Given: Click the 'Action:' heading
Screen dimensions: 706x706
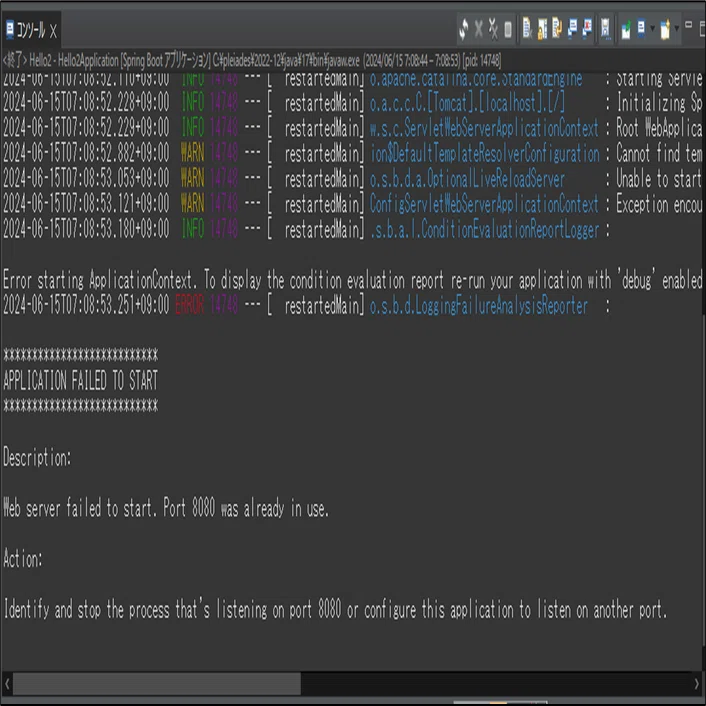Looking at the screenshot, I should [23, 559].
